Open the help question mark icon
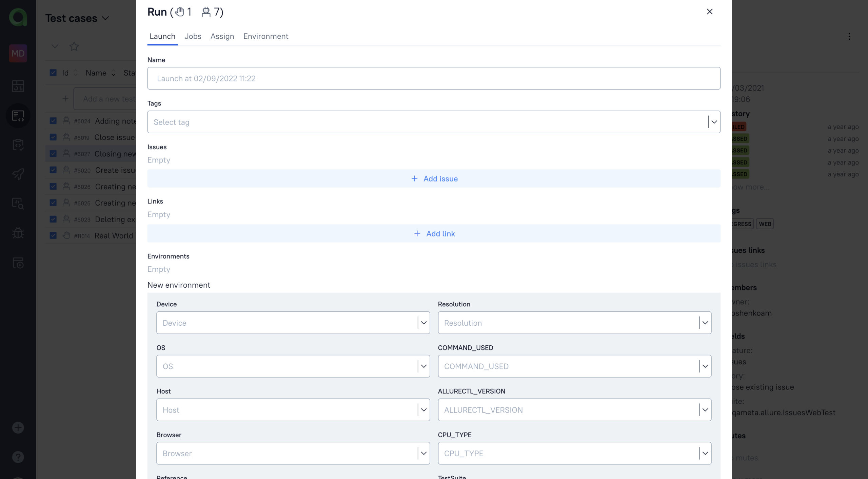 click(x=18, y=457)
